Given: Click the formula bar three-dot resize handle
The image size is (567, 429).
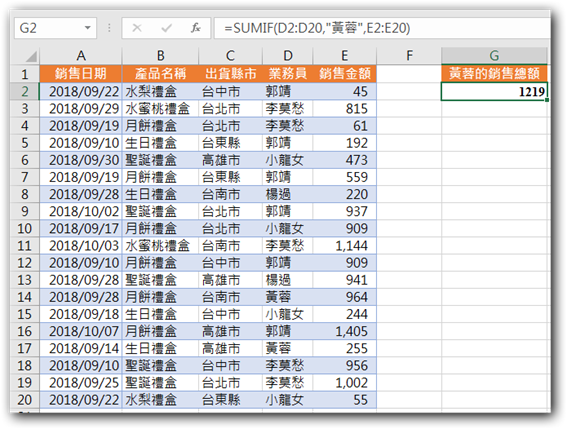Looking at the screenshot, I should [x=109, y=28].
